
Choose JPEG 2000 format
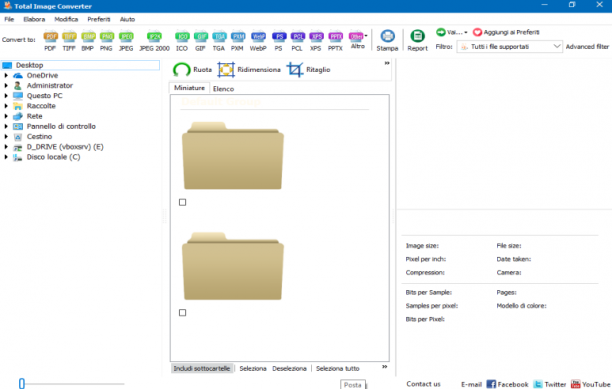click(x=155, y=41)
